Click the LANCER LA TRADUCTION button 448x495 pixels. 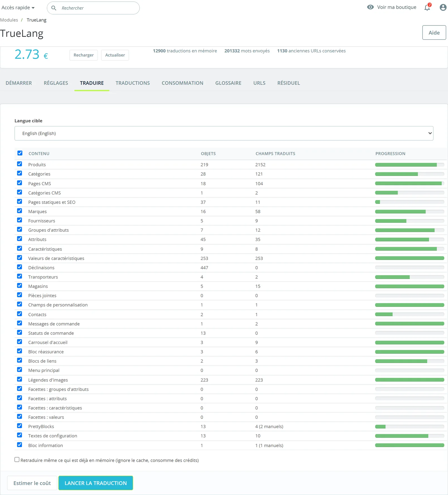[x=96, y=483]
